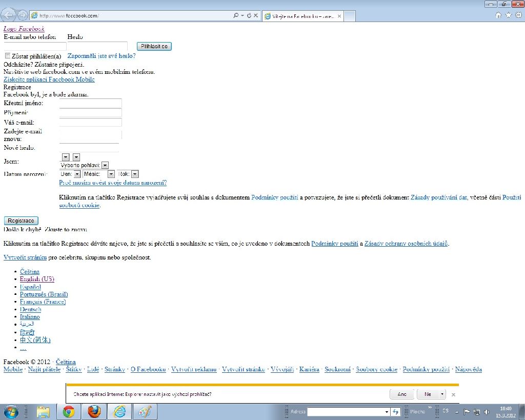Screen dimensions: 525x420
Task: Open the Home icon in browser toolbar
Action: [498, 15]
